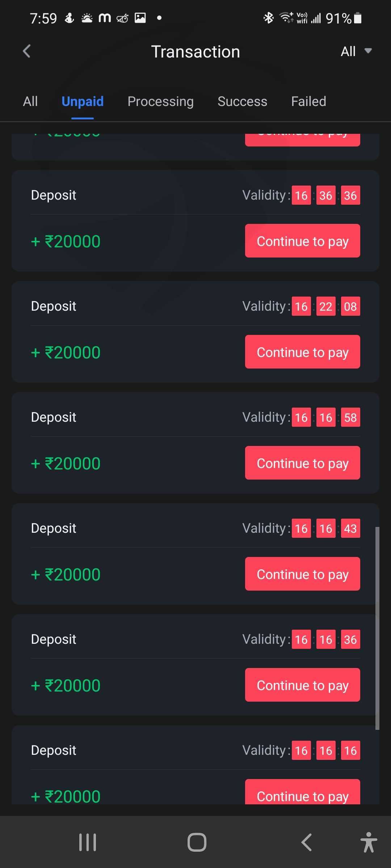The width and height of the screenshot is (391, 868).
Task: Continue to pay deposit with validity 16:36:36
Action: [302, 241]
